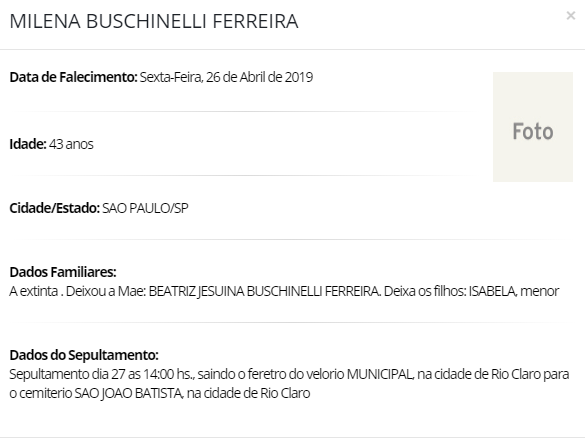The width and height of the screenshot is (585, 438).
Task: Select the Dados Familiares heading
Action: [63, 272]
